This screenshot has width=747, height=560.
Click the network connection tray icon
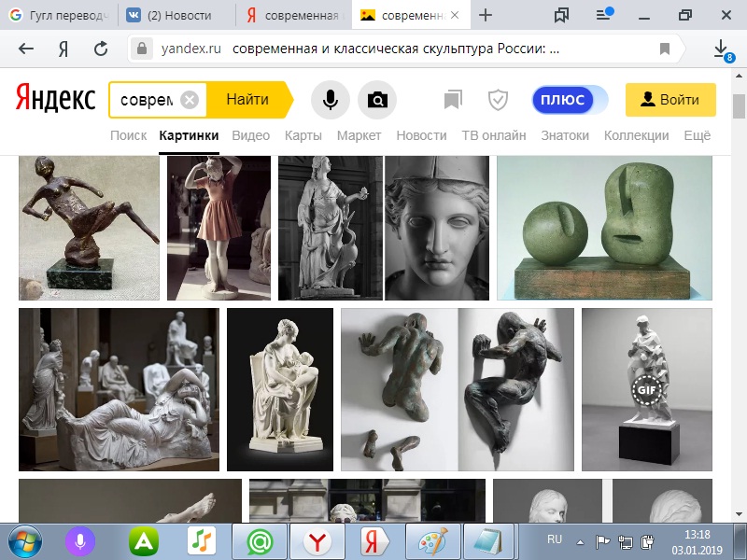(x=625, y=542)
